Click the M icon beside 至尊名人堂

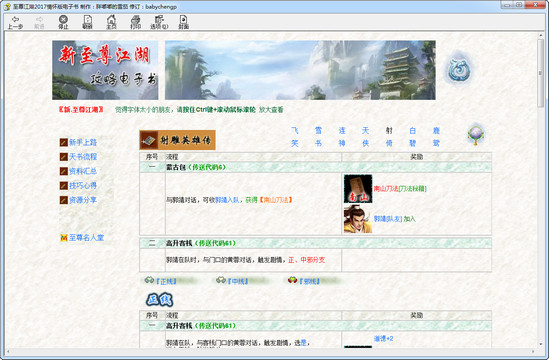click(64, 237)
